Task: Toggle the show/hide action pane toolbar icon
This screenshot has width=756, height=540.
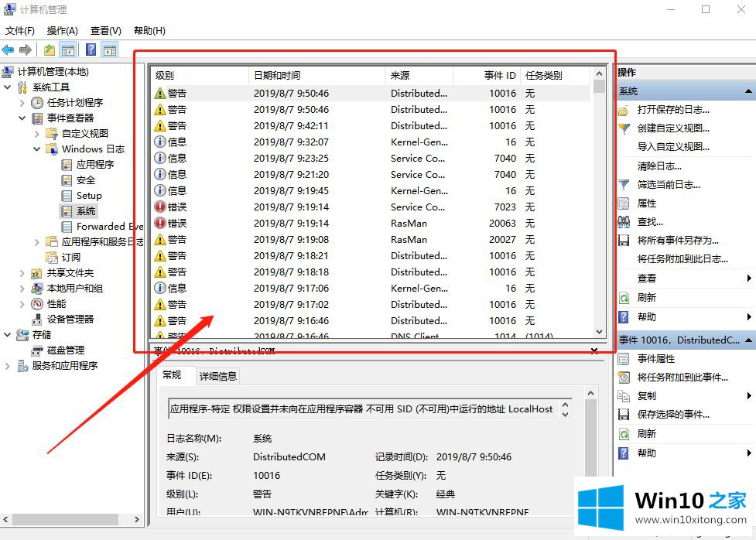Action: click(x=110, y=50)
